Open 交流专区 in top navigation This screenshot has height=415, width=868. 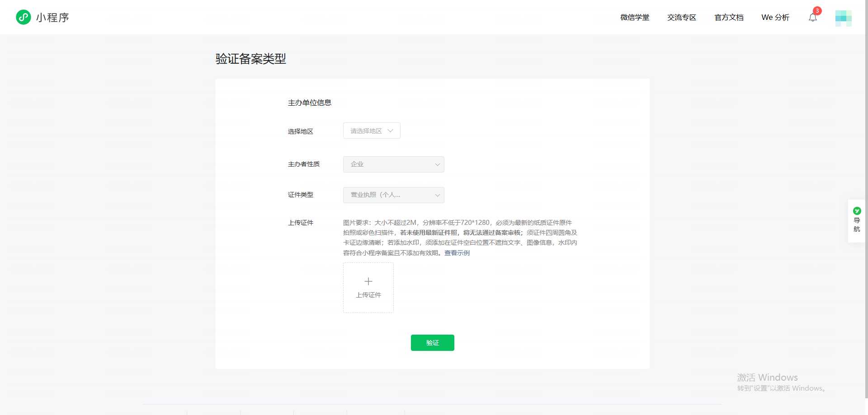coord(682,18)
